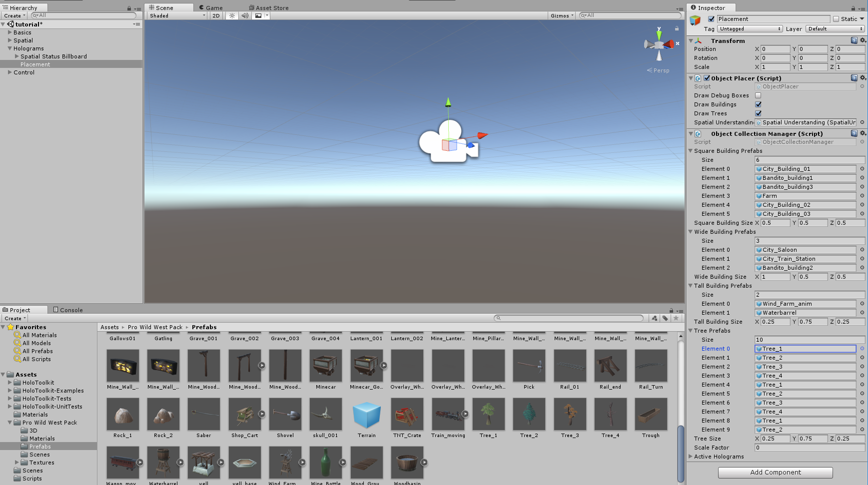Image resolution: width=868 pixels, height=485 pixels.
Task: Click object picker circle for City_Saloon
Action: point(862,250)
